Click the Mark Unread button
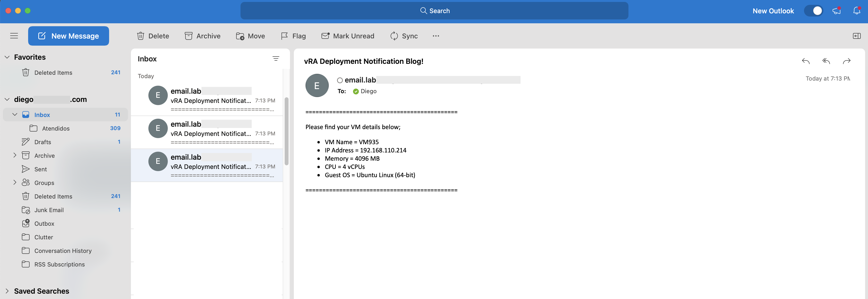This screenshot has width=868, height=299. (348, 36)
